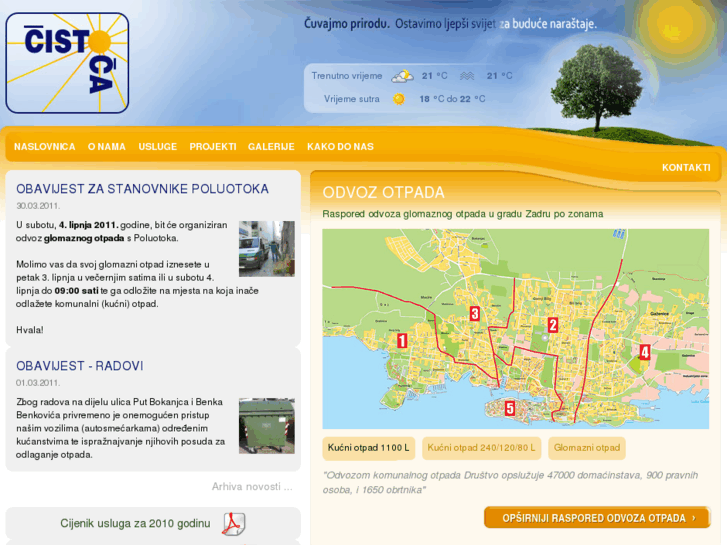The width and height of the screenshot is (727, 545).
Task: Click tomorrow's forecast 18 °C do 22 °C
Action: point(452,99)
